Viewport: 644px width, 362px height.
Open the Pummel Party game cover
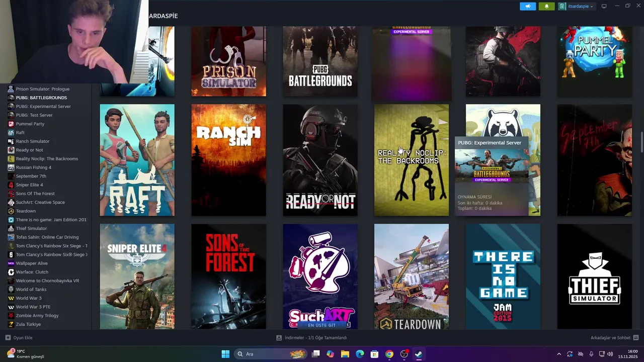click(x=594, y=61)
